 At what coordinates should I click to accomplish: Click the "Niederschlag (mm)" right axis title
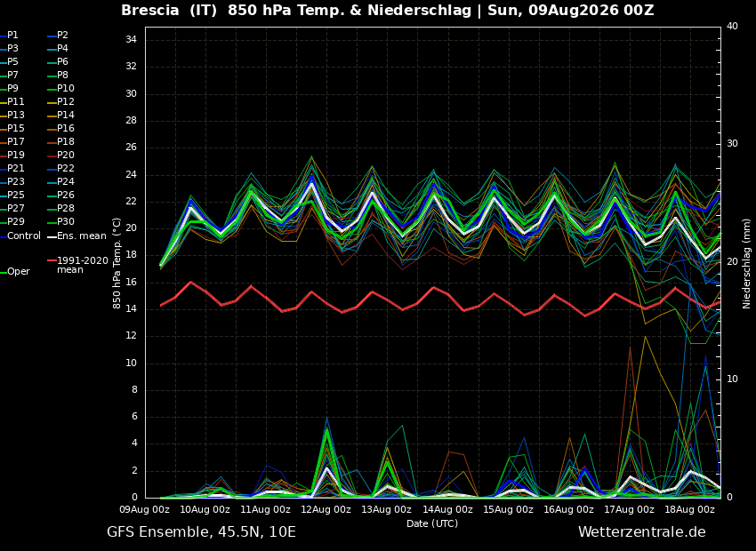pos(746,262)
